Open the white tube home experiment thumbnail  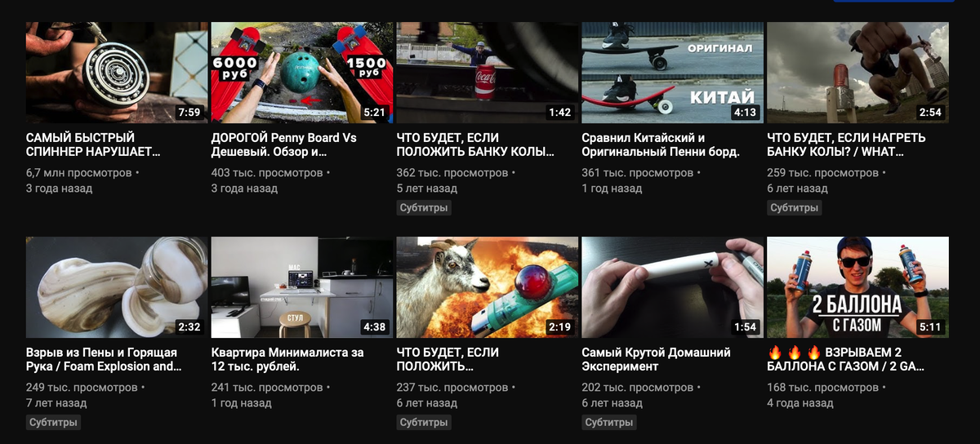click(x=673, y=287)
